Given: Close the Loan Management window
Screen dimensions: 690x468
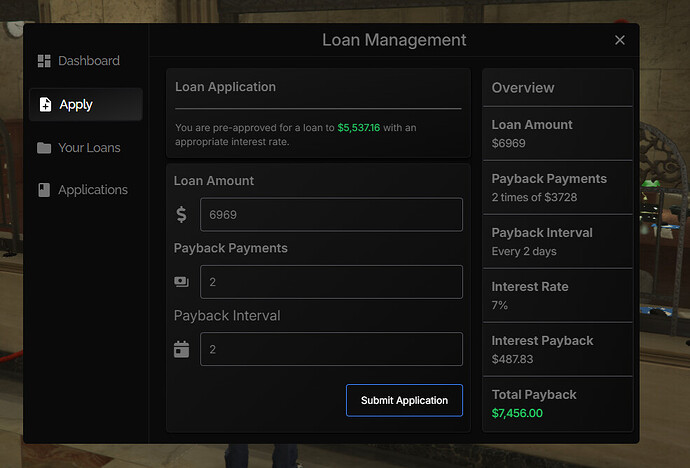Looking at the screenshot, I should [x=620, y=40].
